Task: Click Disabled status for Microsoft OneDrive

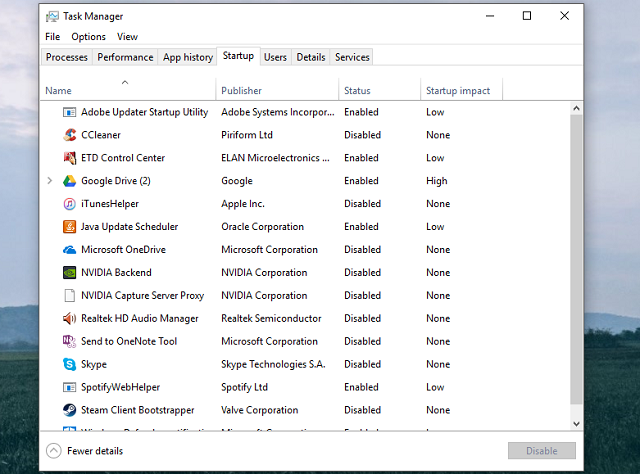Action: (x=362, y=249)
